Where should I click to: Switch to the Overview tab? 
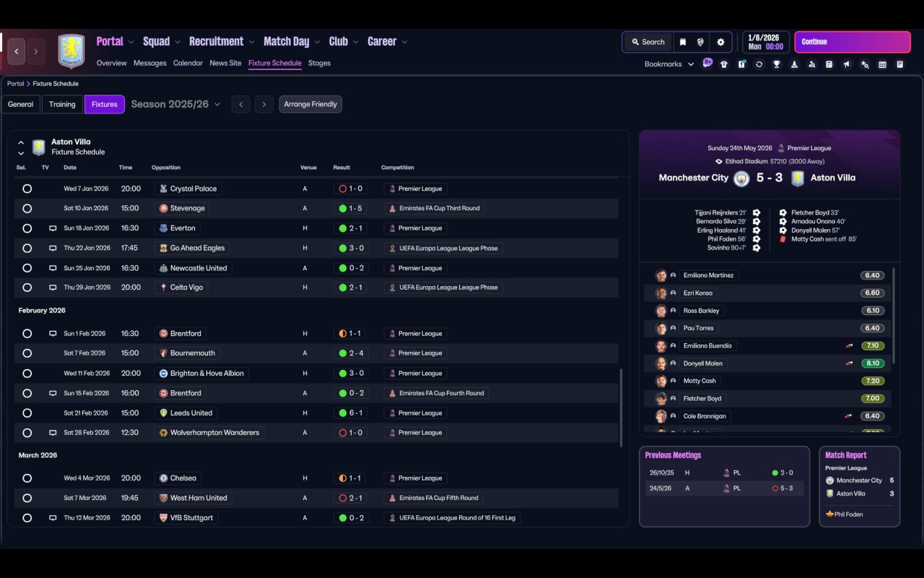112,64
